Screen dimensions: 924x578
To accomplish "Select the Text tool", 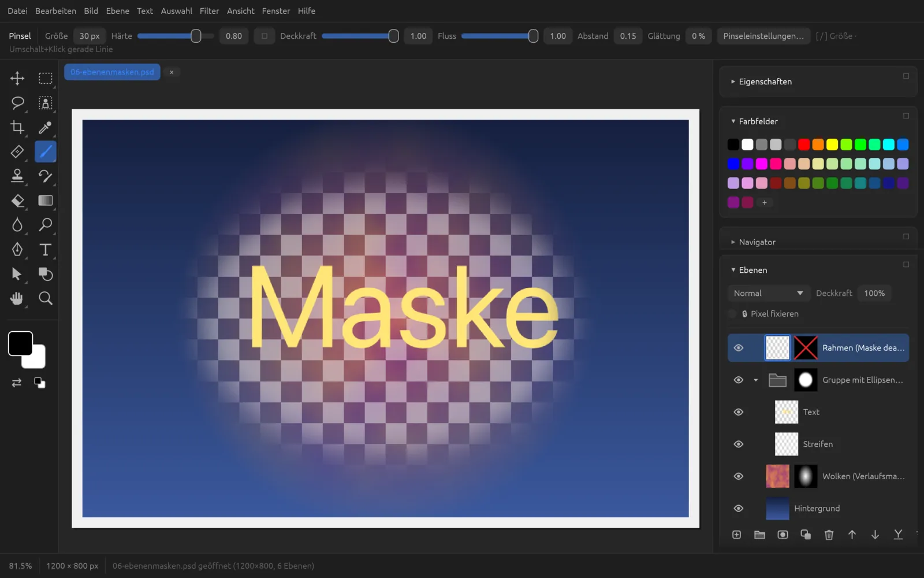I will click(x=45, y=249).
